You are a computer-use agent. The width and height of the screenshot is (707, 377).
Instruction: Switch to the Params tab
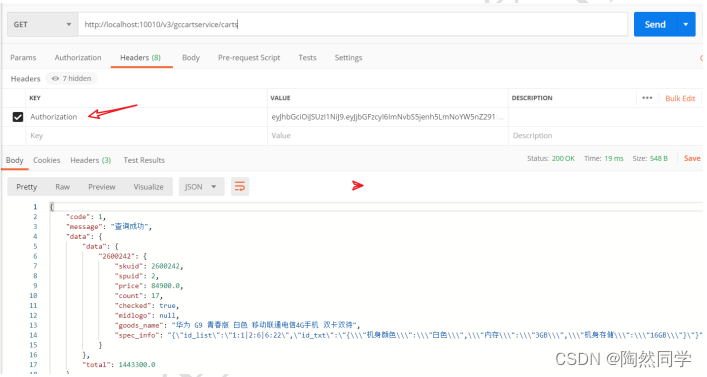coord(23,58)
